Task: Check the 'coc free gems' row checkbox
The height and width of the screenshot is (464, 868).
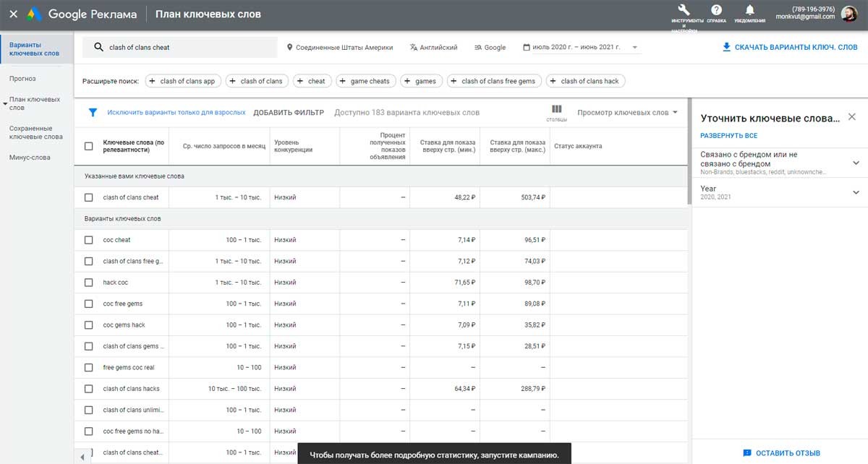Action: point(89,304)
